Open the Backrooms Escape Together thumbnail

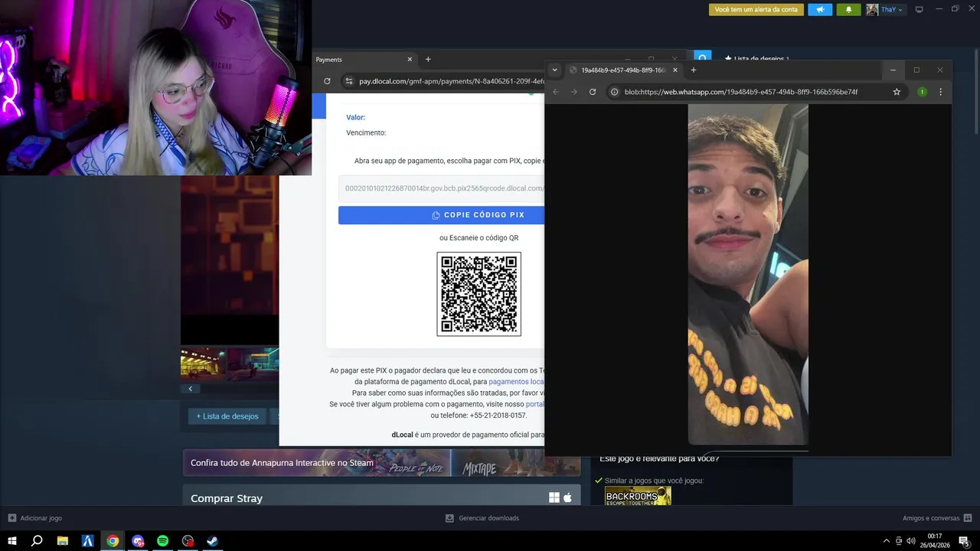(x=638, y=496)
